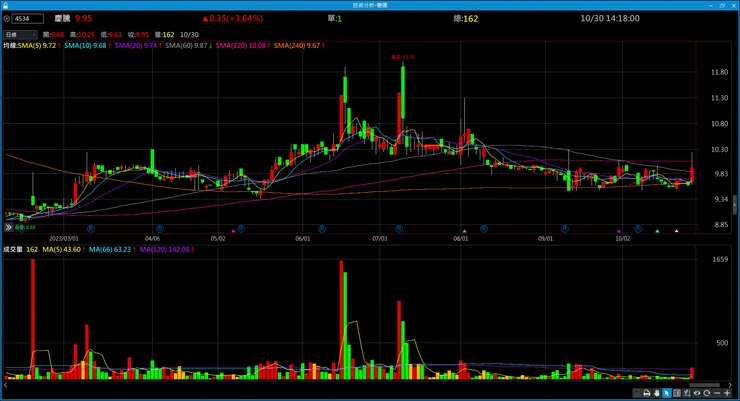Click the collapse handle on chart's right edge
740x401 pixels.
coord(734,205)
